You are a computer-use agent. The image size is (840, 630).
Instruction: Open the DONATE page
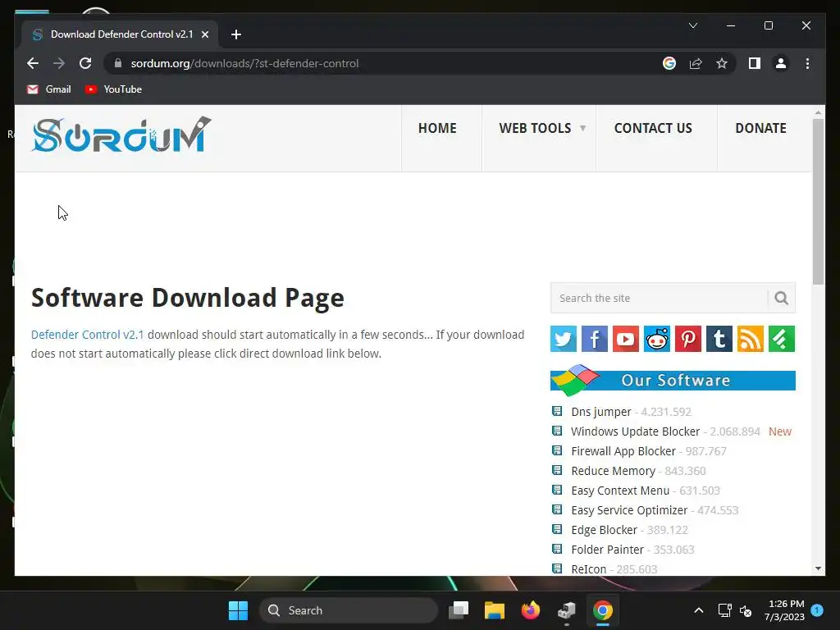(x=760, y=129)
